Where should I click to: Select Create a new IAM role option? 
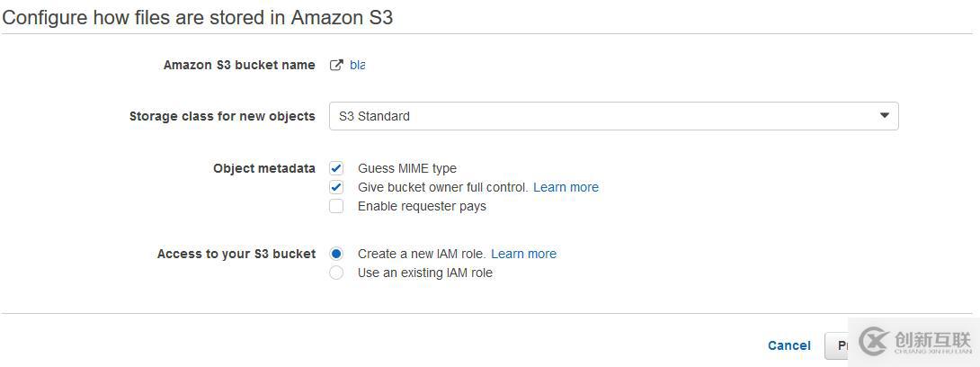coord(336,254)
